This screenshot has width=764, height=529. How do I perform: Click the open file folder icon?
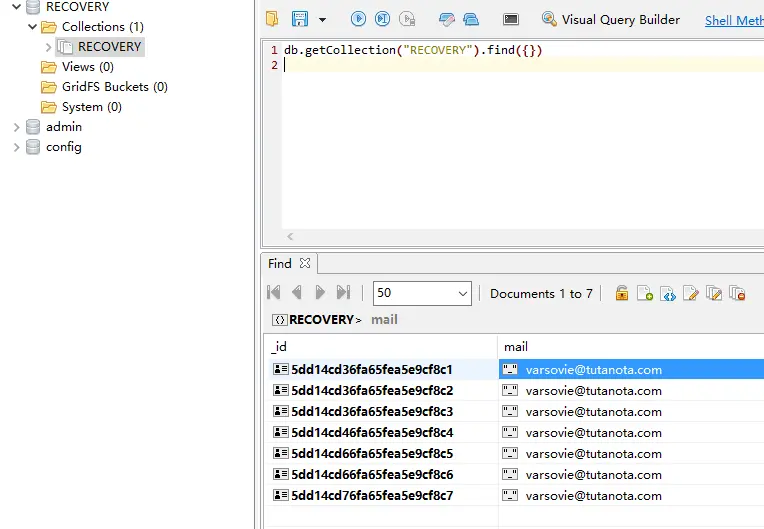[x=272, y=19]
